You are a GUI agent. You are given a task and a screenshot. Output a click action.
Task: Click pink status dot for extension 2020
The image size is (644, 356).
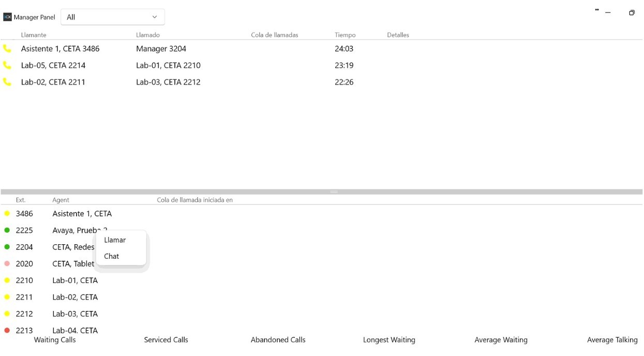7,264
